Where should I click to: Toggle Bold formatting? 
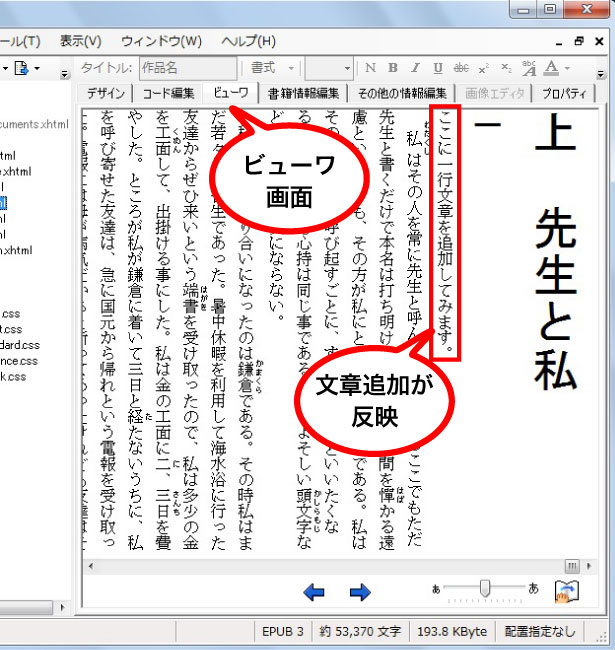[392, 68]
